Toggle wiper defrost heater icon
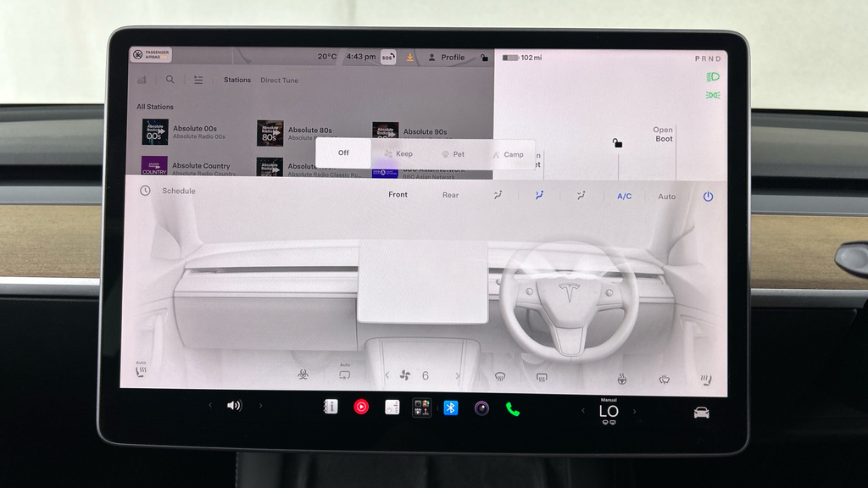Screen dimensions: 868x488 (664, 380)
